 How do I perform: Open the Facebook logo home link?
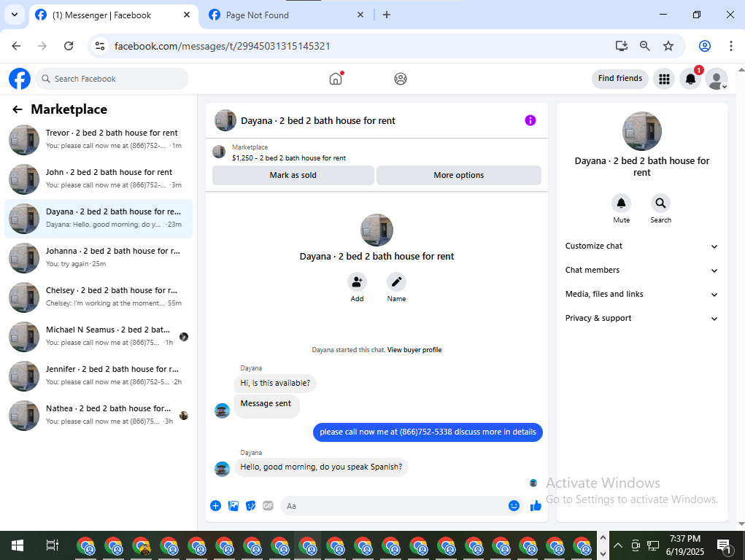(x=20, y=79)
